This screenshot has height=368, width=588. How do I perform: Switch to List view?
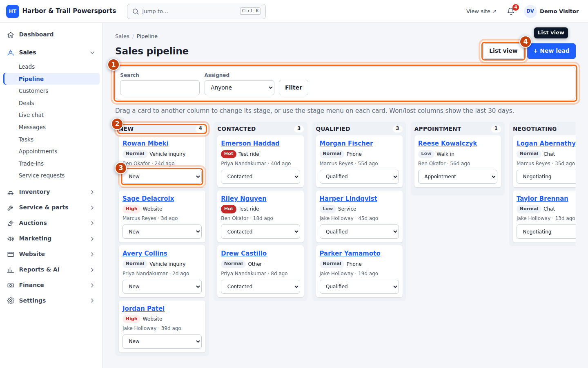tap(503, 51)
